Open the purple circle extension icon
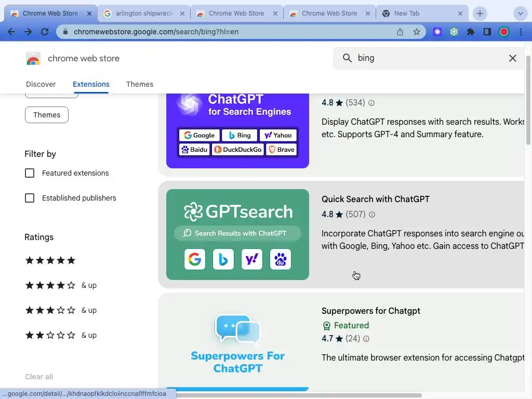532x399 pixels. click(x=437, y=32)
